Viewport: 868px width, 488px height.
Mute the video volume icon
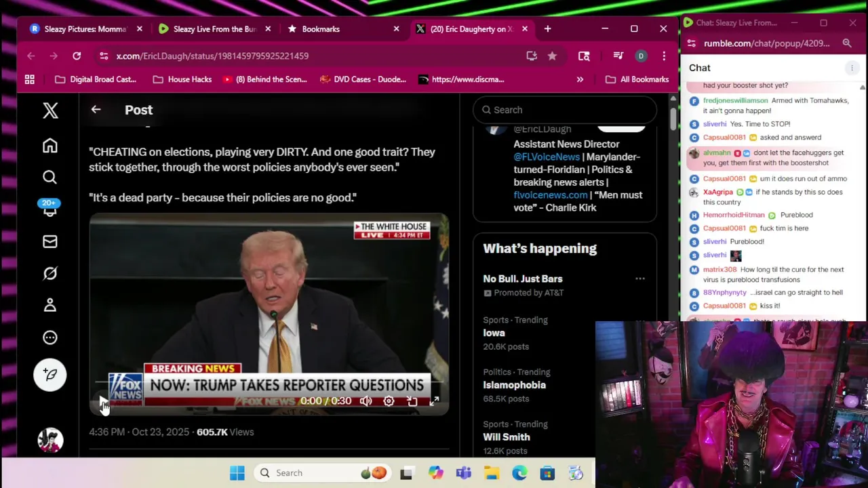coord(366,401)
